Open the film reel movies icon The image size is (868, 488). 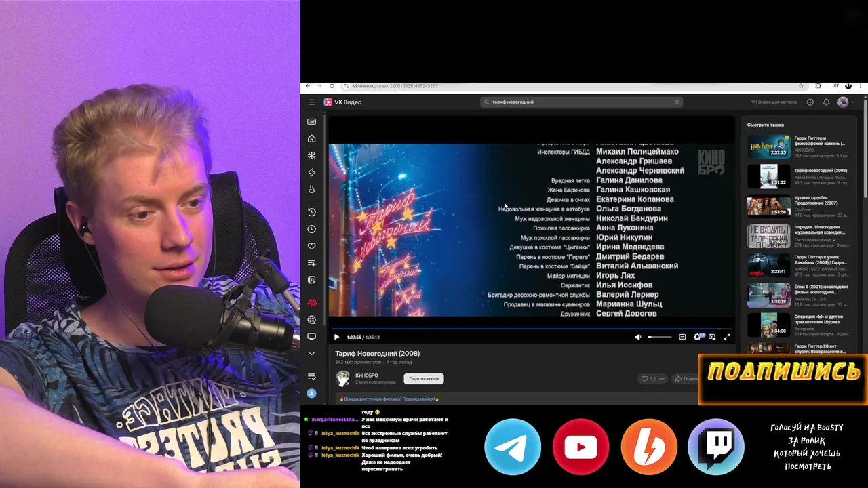pos(311,319)
